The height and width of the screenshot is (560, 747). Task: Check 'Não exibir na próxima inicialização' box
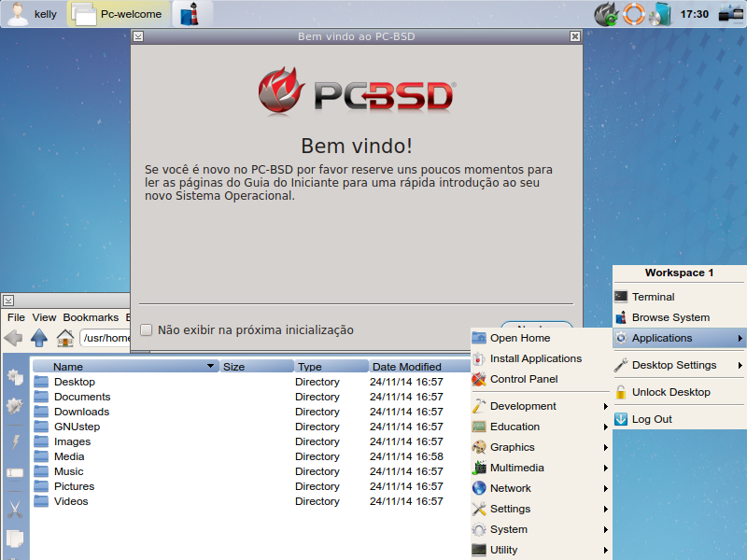tap(147, 329)
